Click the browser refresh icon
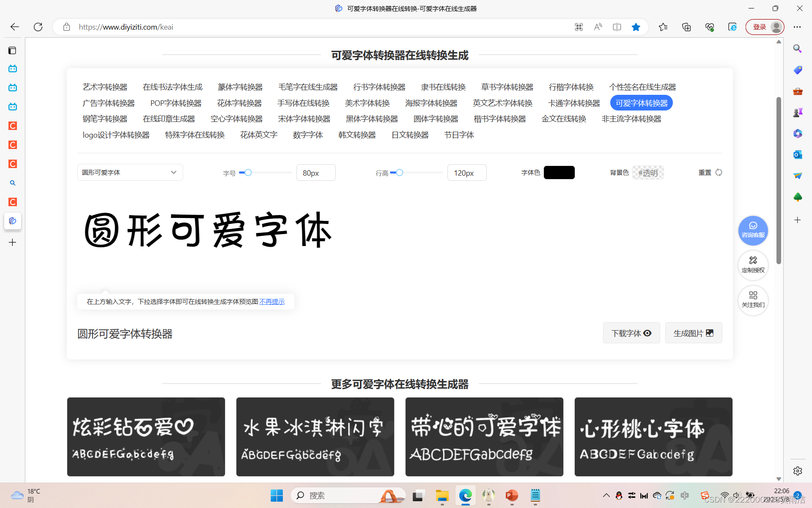Image resolution: width=812 pixels, height=508 pixels. coord(38,27)
